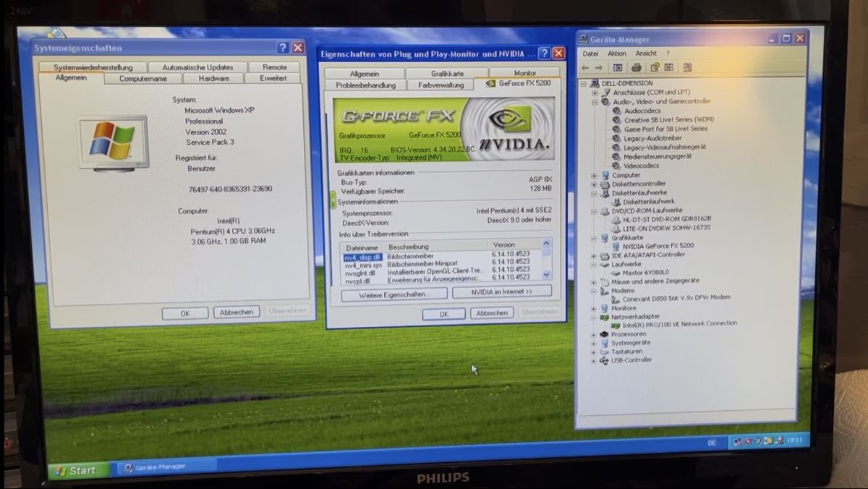Open Farbverwaltung tab
Image resolution: width=868 pixels, height=489 pixels.
pos(441,85)
